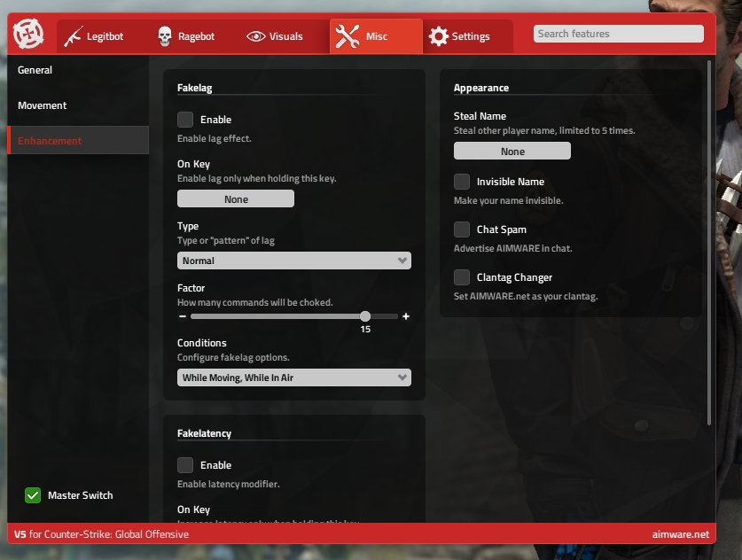Select the Movement sidebar item
Viewport: 742px width, 560px height.
[43, 105]
